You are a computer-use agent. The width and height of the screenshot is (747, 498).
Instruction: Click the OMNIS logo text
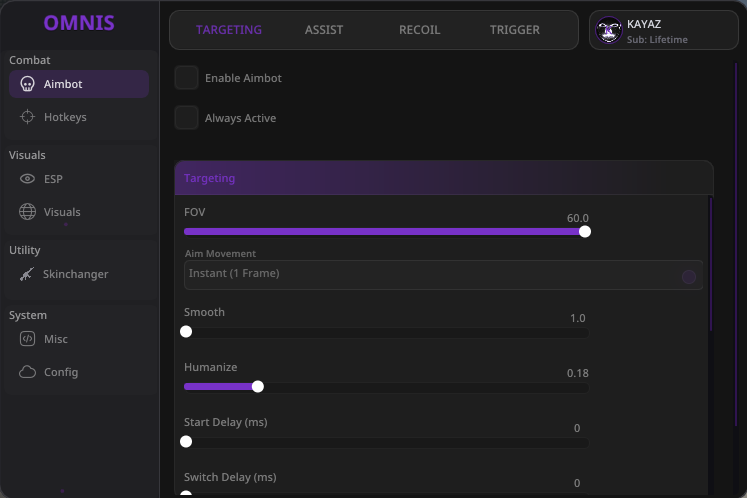point(79,23)
